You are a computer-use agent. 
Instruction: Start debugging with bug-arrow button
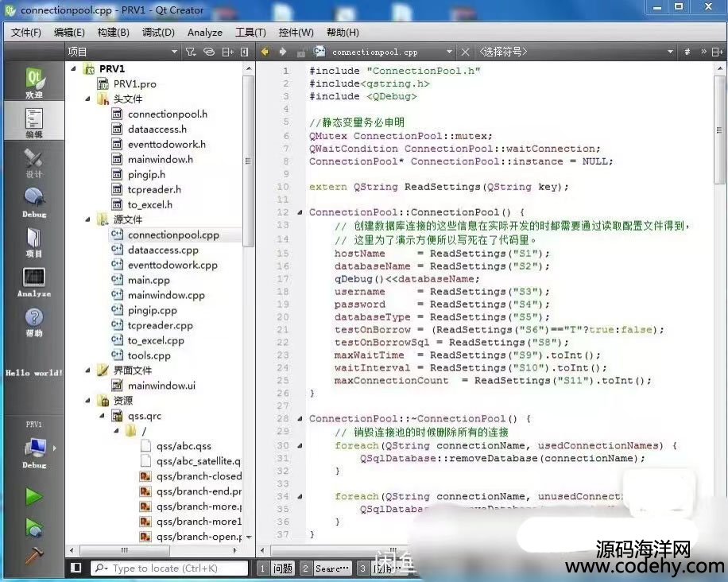click(34, 528)
